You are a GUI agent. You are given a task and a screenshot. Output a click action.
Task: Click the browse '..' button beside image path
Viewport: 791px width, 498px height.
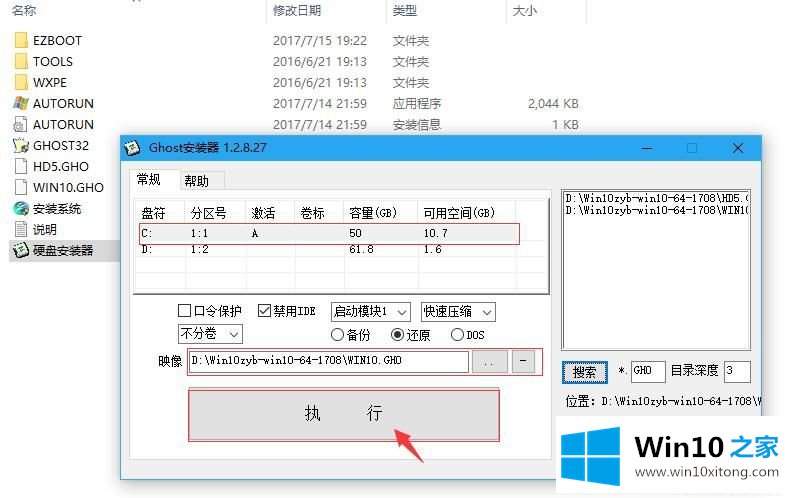pyautogui.click(x=489, y=361)
